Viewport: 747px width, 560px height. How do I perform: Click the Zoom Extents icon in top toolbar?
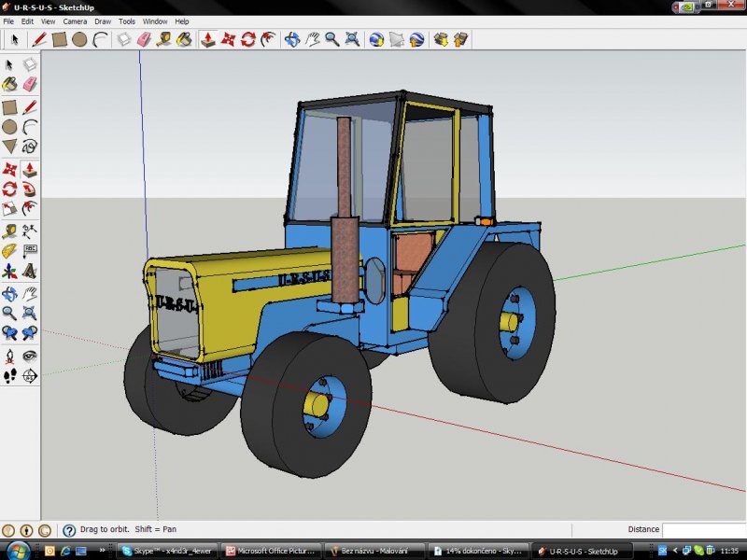click(352, 39)
